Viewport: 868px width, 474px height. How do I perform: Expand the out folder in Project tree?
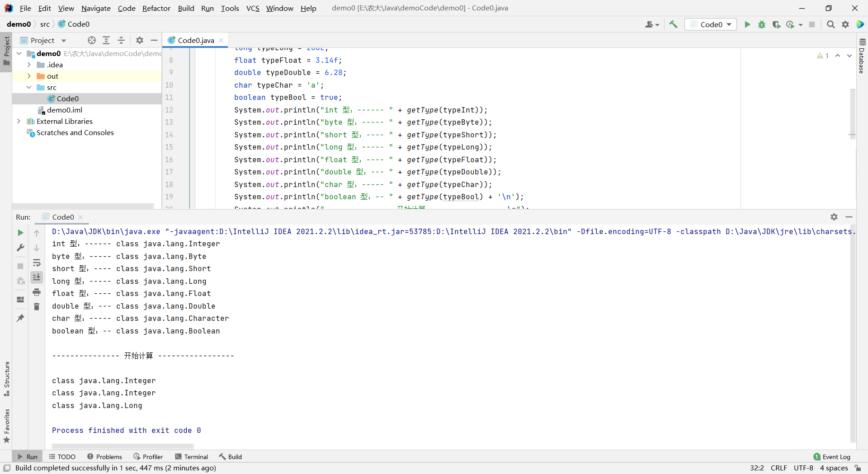[29, 76]
